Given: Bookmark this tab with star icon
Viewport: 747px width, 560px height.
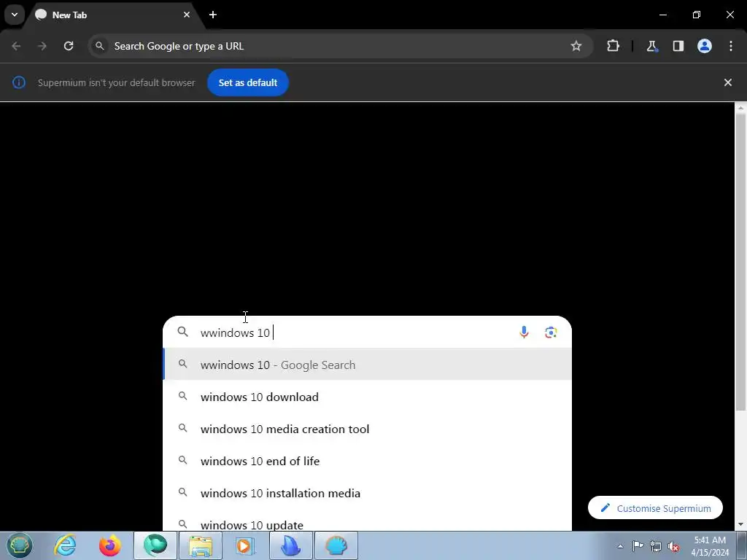Looking at the screenshot, I should click(576, 46).
